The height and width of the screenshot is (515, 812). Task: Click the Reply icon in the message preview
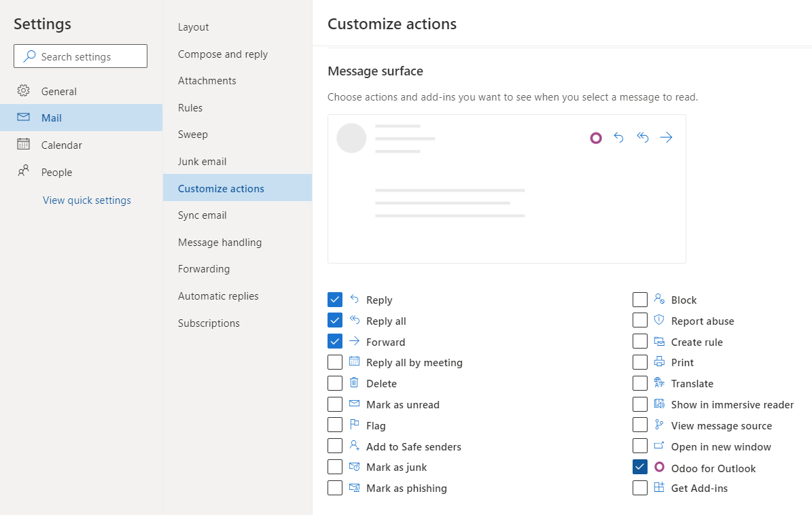618,137
